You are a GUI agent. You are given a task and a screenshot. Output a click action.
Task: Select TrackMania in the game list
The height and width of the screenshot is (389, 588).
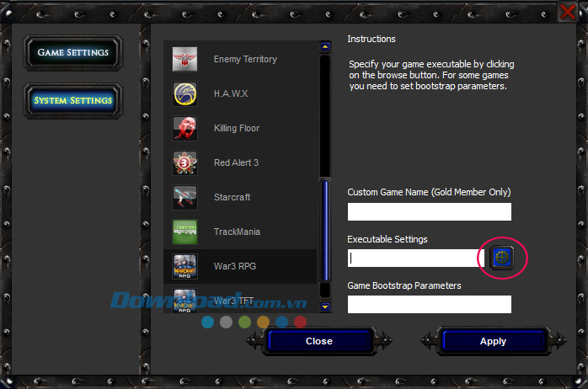[240, 232]
